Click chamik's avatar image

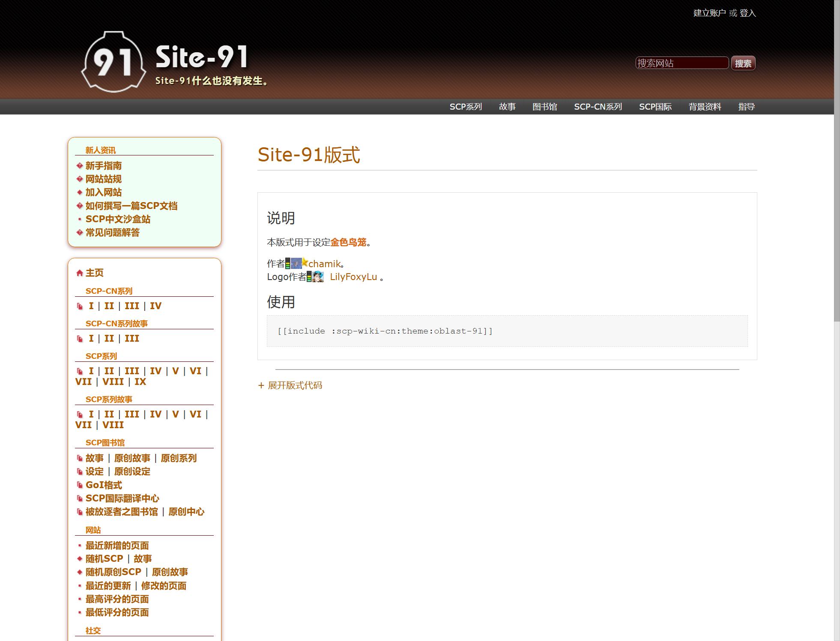(296, 263)
